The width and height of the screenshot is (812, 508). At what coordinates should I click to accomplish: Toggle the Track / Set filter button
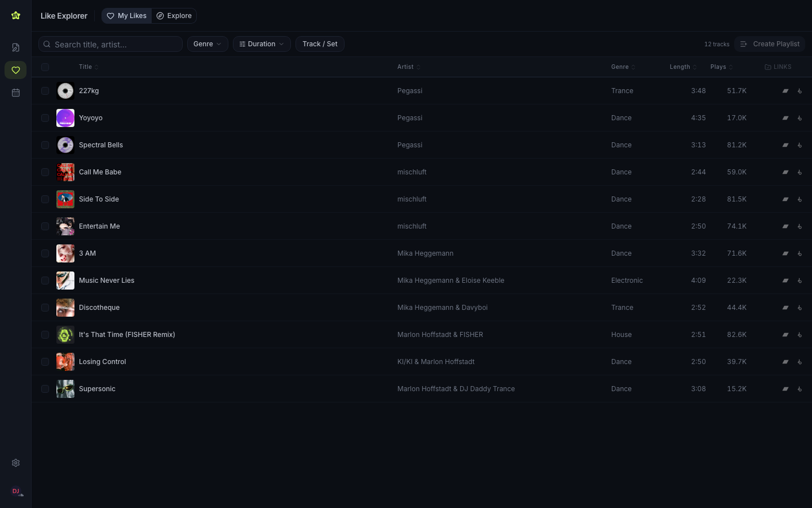320,44
